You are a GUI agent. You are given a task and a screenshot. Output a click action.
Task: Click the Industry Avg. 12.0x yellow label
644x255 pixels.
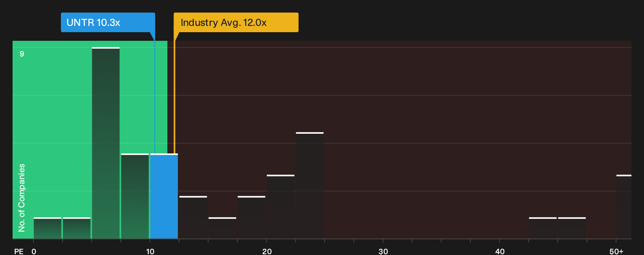click(236, 22)
